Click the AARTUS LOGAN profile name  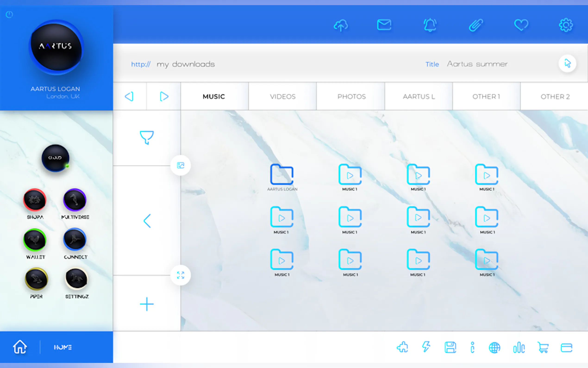point(55,89)
